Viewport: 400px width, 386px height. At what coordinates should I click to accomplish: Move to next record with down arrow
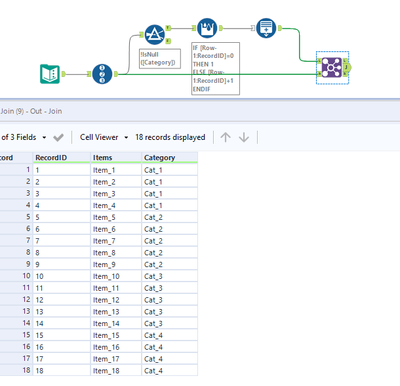pos(244,137)
